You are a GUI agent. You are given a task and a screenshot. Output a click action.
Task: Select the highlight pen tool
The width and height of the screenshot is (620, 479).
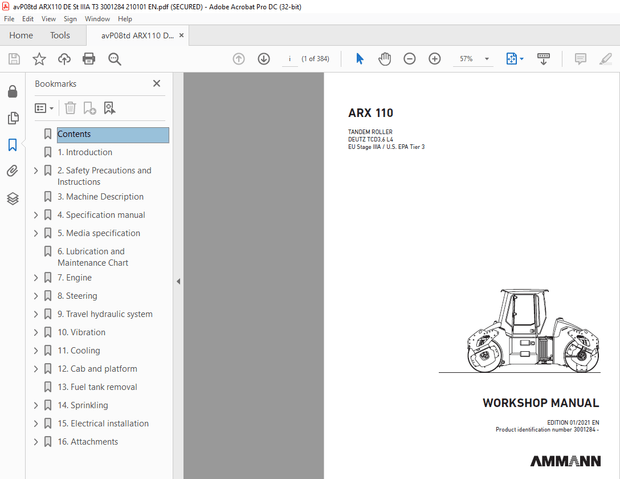click(605, 59)
